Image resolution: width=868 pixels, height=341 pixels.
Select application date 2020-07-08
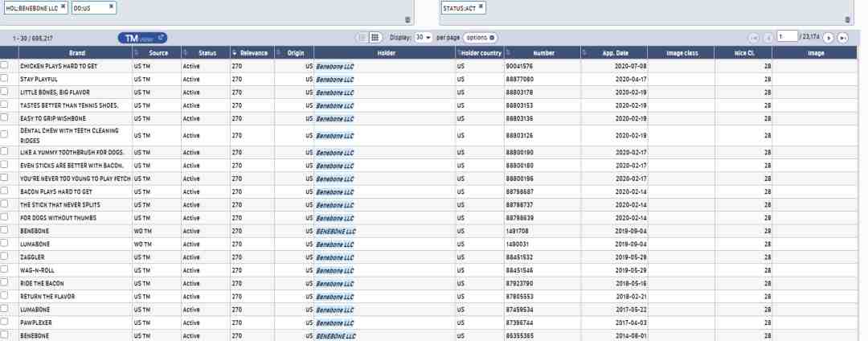(x=631, y=66)
